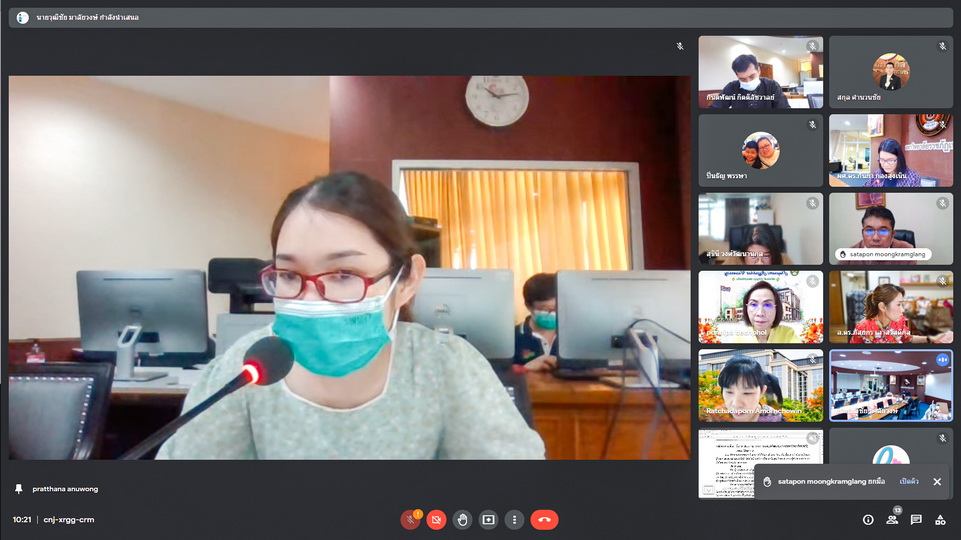This screenshot has width=961, height=540.
Task: Click the pratthana anuwong name label
Action: pyautogui.click(x=65, y=489)
